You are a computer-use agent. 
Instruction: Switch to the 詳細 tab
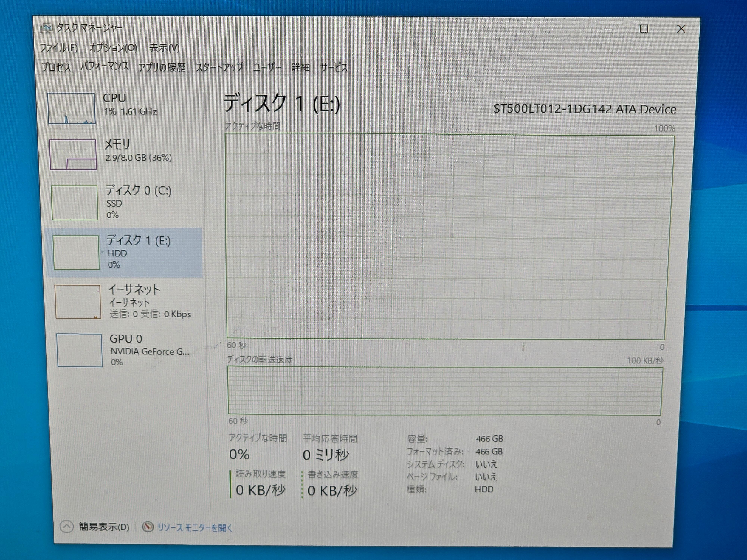coord(300,68)
